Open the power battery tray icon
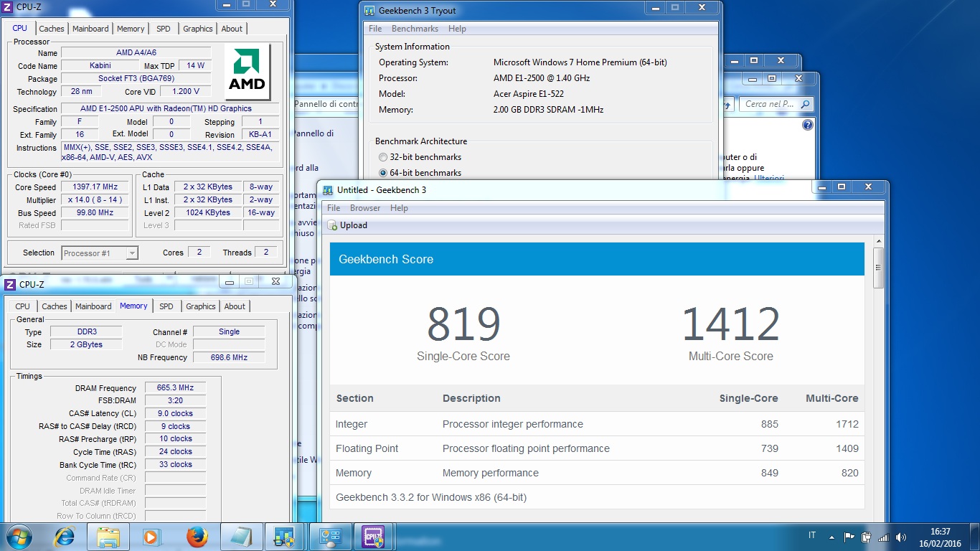This screenshot has height=551, width=980. [x=866, y=537]
